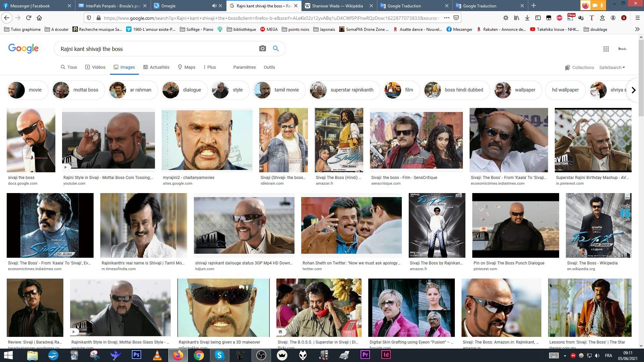
Task: Expand the Plus more options menu
Action: click(209, 67)
